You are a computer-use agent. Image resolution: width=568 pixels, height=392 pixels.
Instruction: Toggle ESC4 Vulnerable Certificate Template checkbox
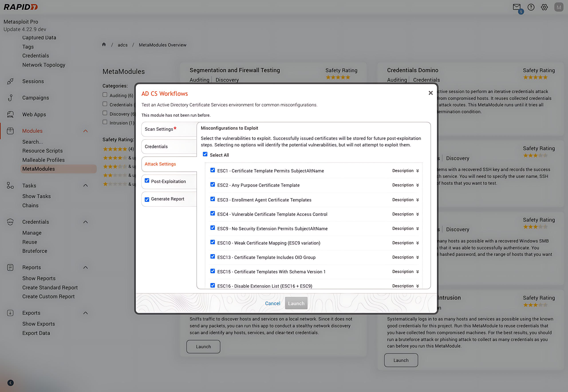(x=213, y=213)
